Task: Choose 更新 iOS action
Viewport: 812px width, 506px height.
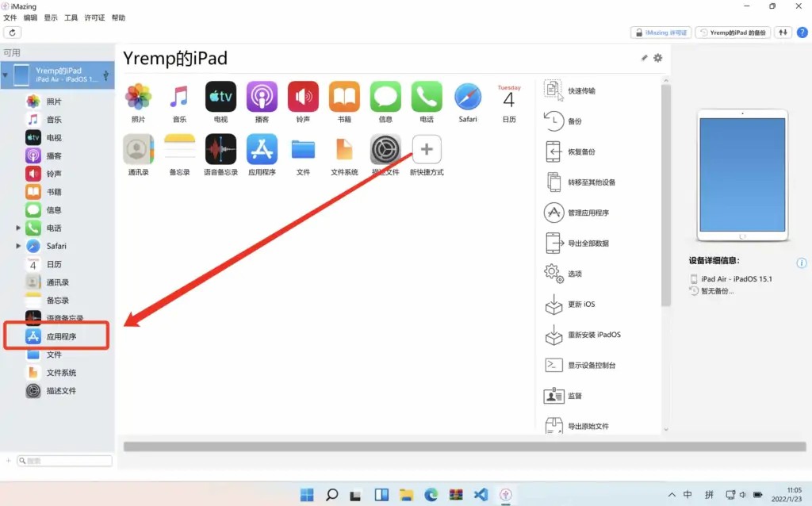Action: coord(569,304)
